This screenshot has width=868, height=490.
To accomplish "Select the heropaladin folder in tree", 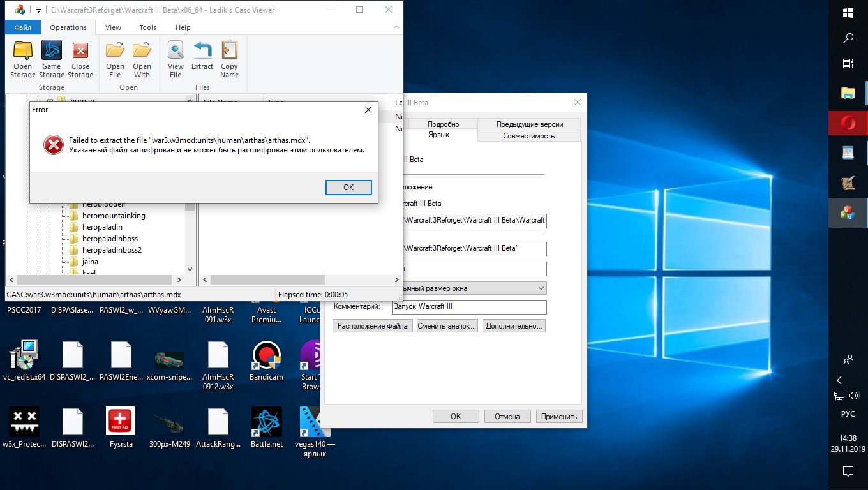I will tap(102, 227).
